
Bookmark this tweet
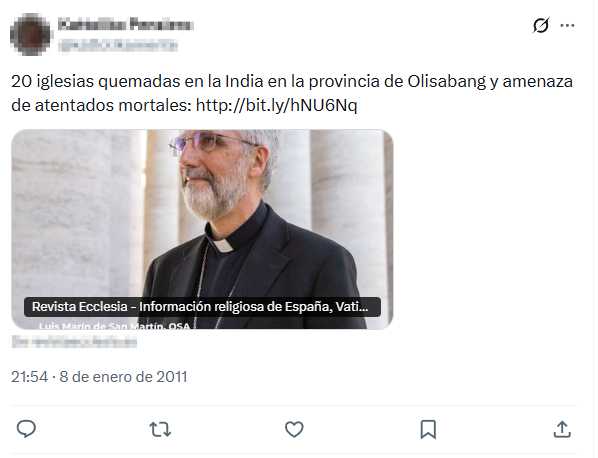(428, 429)
